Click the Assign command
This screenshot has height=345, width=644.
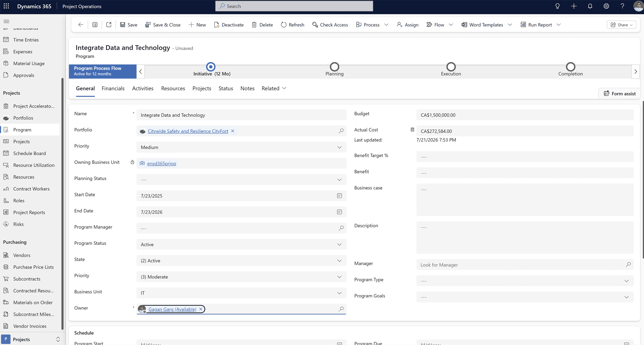[408, 25]
